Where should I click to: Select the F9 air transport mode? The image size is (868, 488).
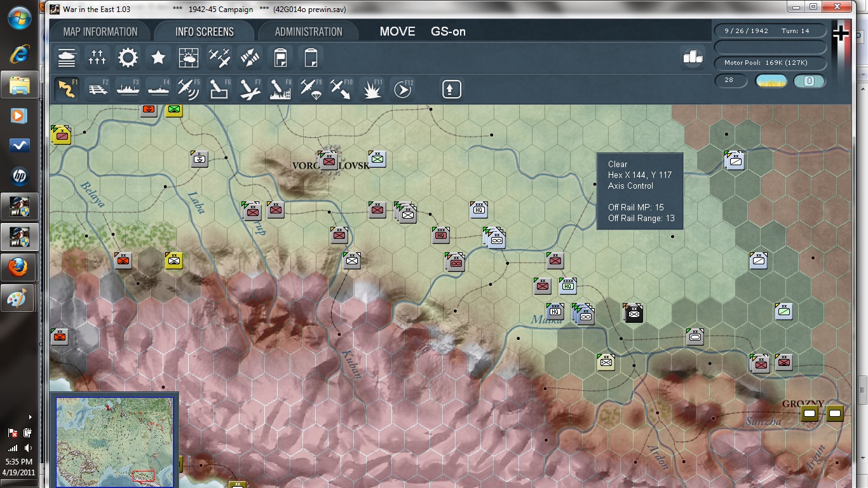(x=311, y=89)
